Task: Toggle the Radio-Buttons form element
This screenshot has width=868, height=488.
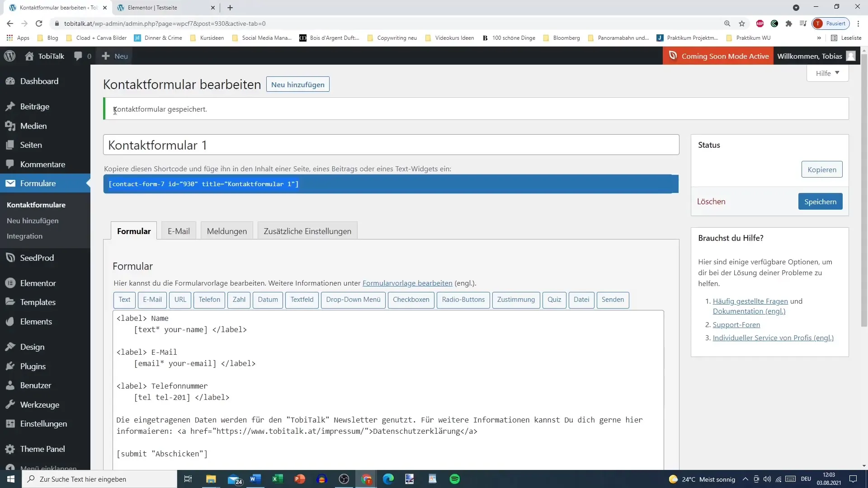Action: click(x=463, y=300)
